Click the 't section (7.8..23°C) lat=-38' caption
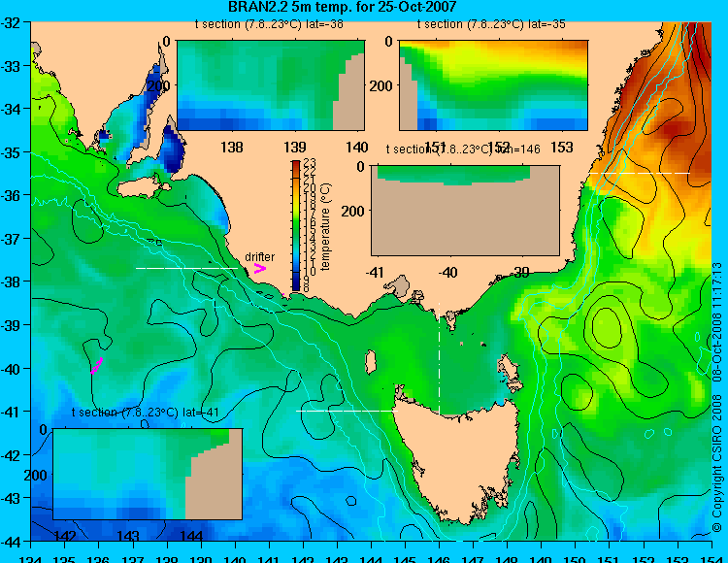Viewport: 728px width, 563px height. [x=269, y=24]
